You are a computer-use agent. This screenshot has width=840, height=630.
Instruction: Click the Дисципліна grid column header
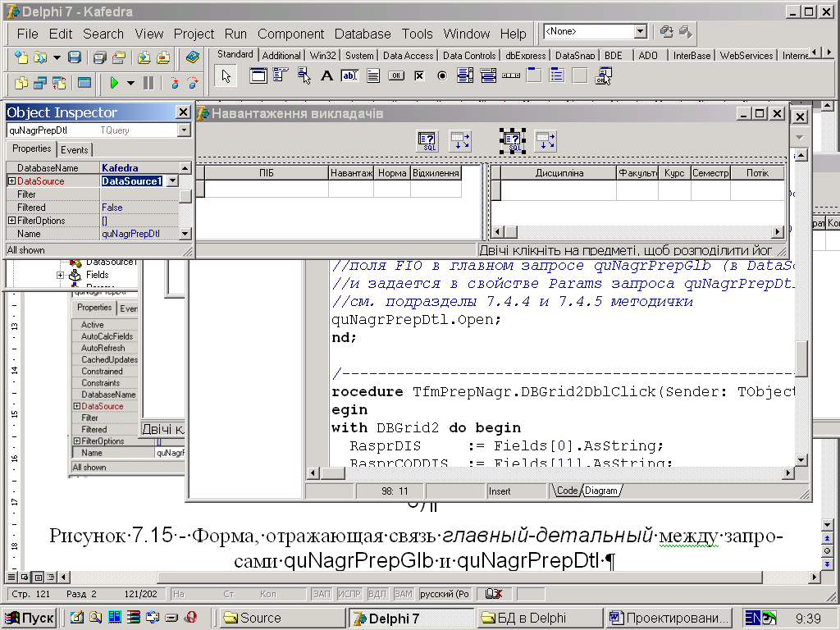pos(559,173)
